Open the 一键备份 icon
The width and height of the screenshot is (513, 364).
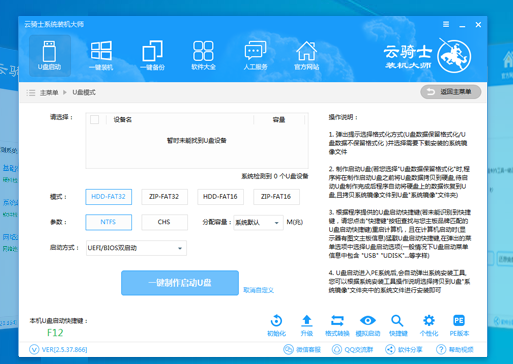click(152, 51)
